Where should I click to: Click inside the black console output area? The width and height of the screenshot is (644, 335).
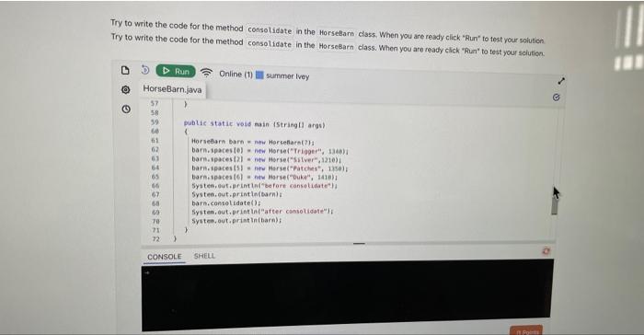[347, 294]
